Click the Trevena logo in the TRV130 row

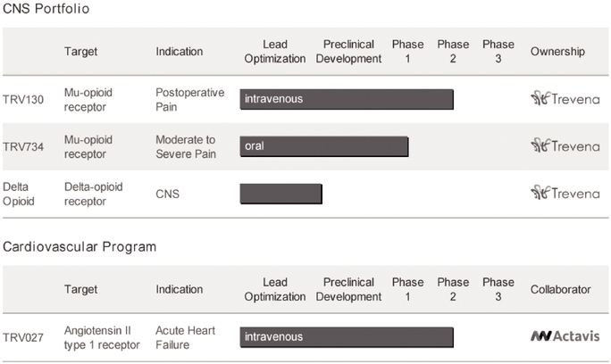pos(565,98)
